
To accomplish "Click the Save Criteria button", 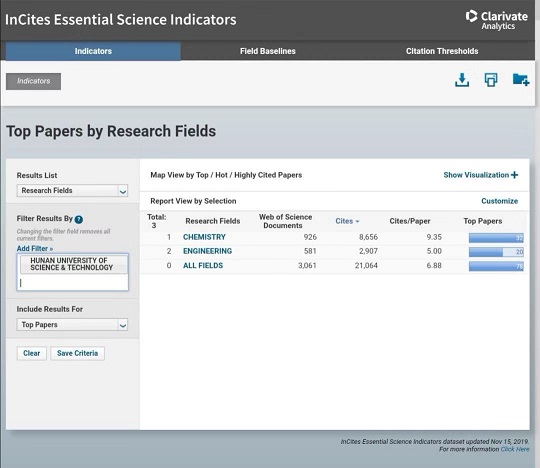I will coord(77,353).
